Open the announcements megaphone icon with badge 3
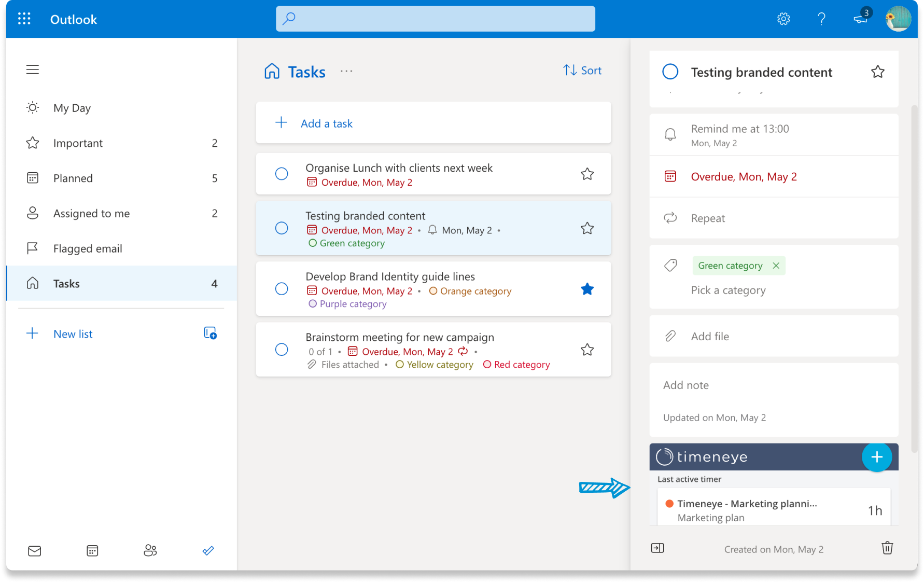924x583 pixels. coord(861,18)
